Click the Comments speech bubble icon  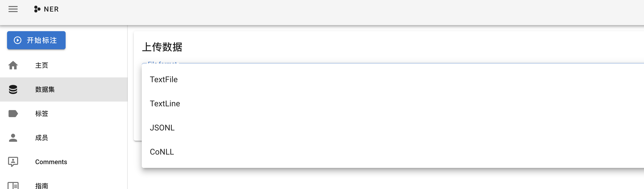13,162
